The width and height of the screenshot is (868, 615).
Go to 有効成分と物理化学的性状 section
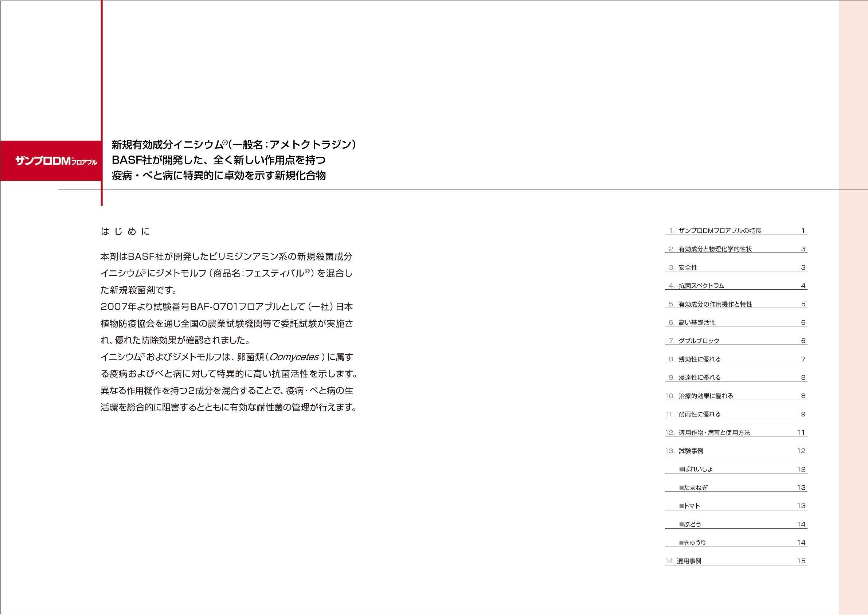715,249
